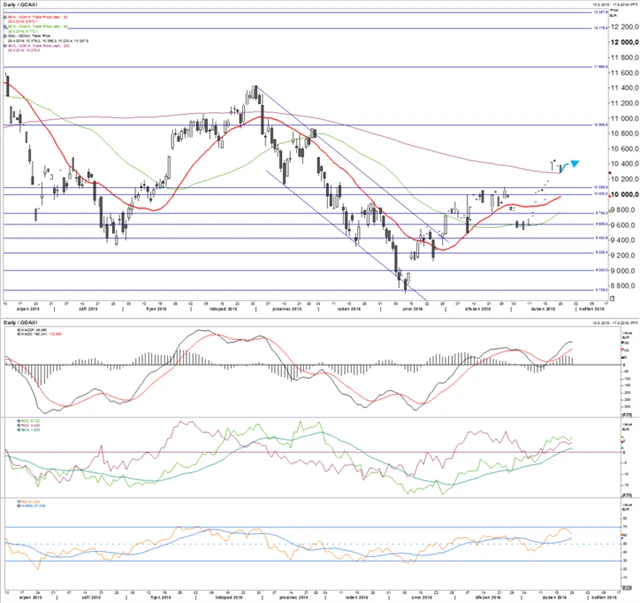Click the small square icon below price axis

(x=612, y=298)
